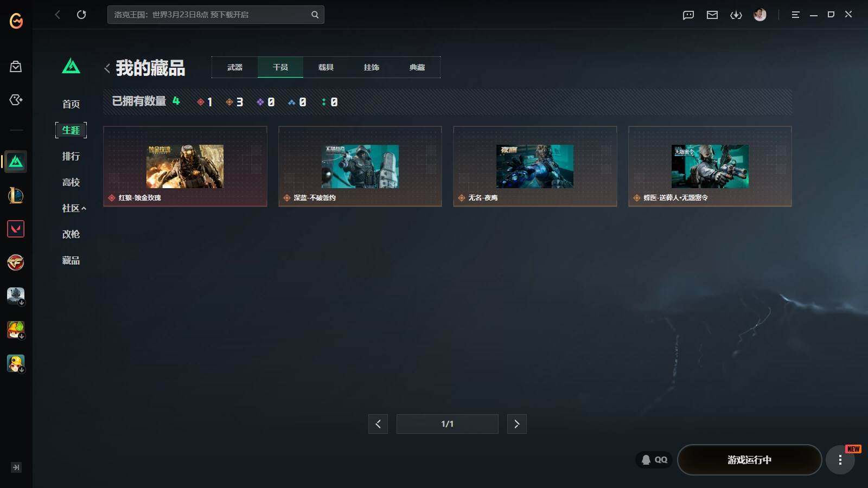Open the grey-haired character game icon
The width and height of the screenshot is (868, 488).
click(x=16, y=296)
